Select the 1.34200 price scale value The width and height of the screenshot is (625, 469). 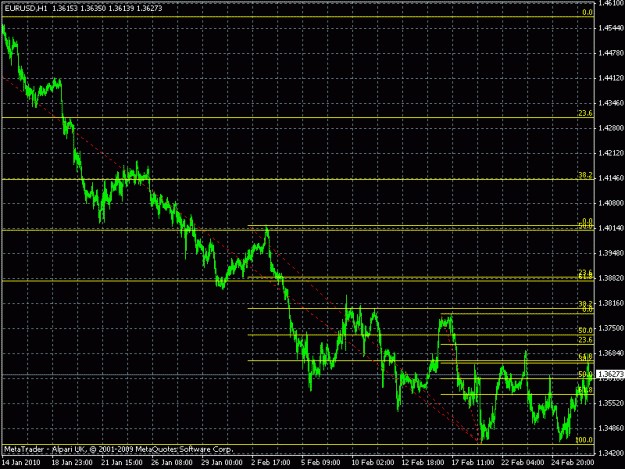(x=611, y=453)
